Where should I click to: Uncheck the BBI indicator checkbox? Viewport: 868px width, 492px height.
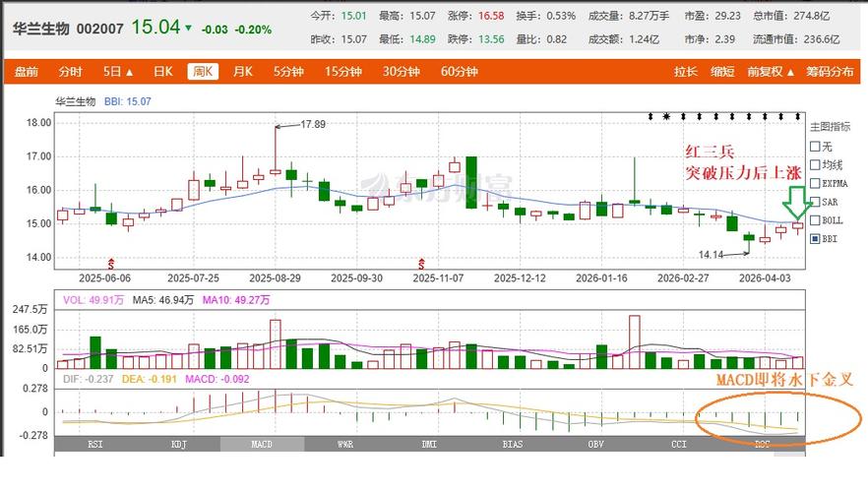pyautogui.click(x=815, y=239)
